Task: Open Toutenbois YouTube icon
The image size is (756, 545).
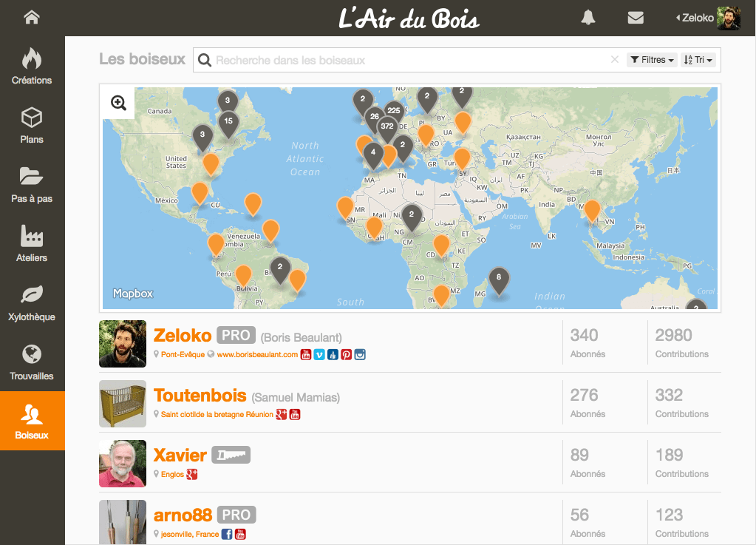Action: (295, 414)
